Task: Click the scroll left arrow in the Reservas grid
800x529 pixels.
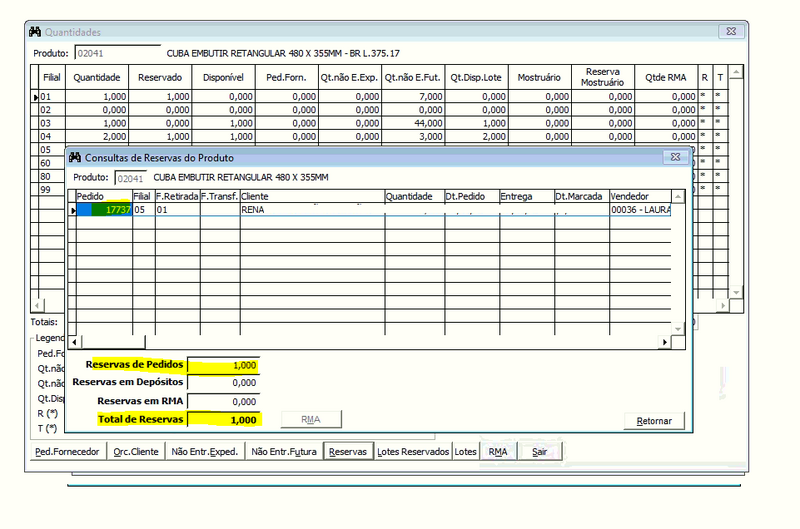Action: click(x=74, y=342)
